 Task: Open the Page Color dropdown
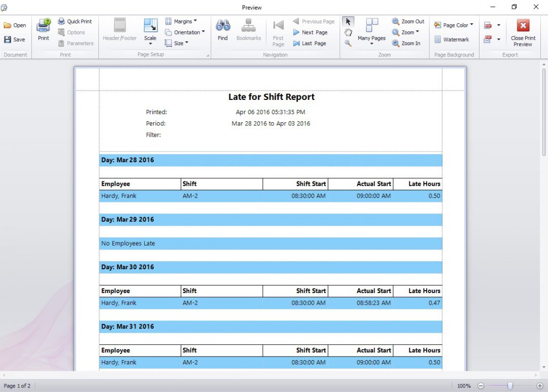point(453,24)
